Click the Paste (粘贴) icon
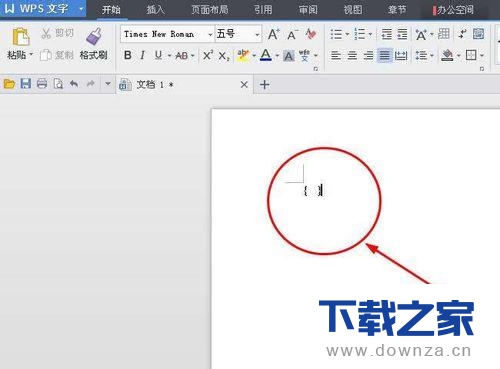Screen dimensions: 500x369 click(21, 37)
